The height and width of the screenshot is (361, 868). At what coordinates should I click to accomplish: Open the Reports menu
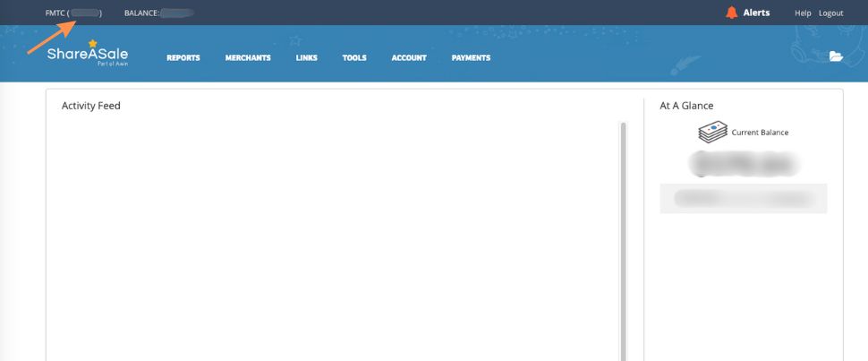coord(183,58)
